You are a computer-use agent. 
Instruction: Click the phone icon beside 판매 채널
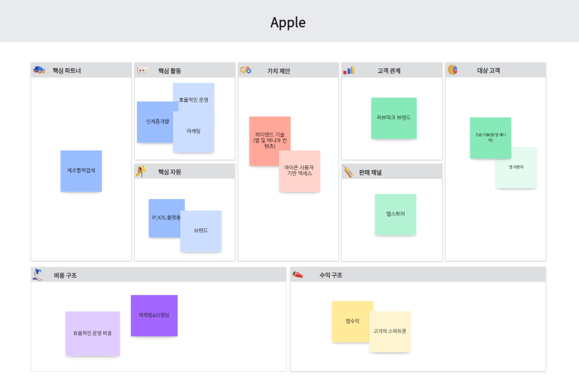point(348,172)
